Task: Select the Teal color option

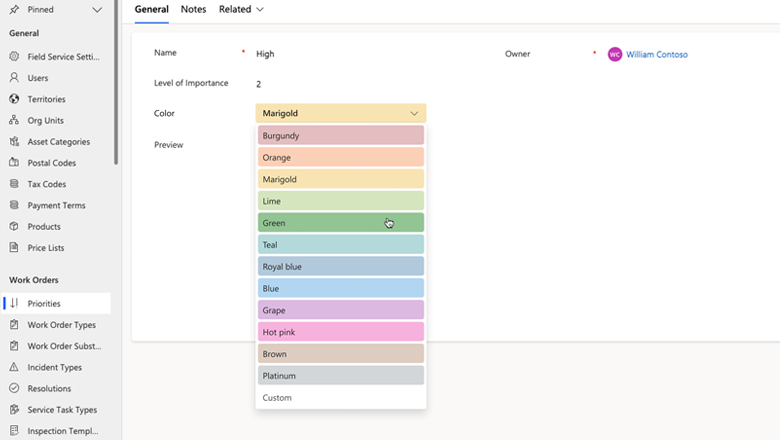Action: click(341, 245)
